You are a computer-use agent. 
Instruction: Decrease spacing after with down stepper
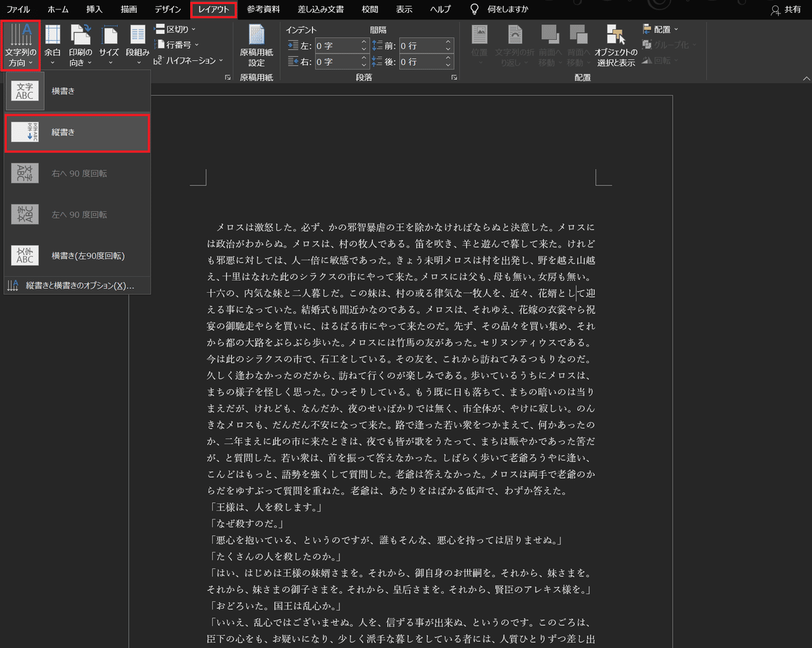click(x=448, y=66)
